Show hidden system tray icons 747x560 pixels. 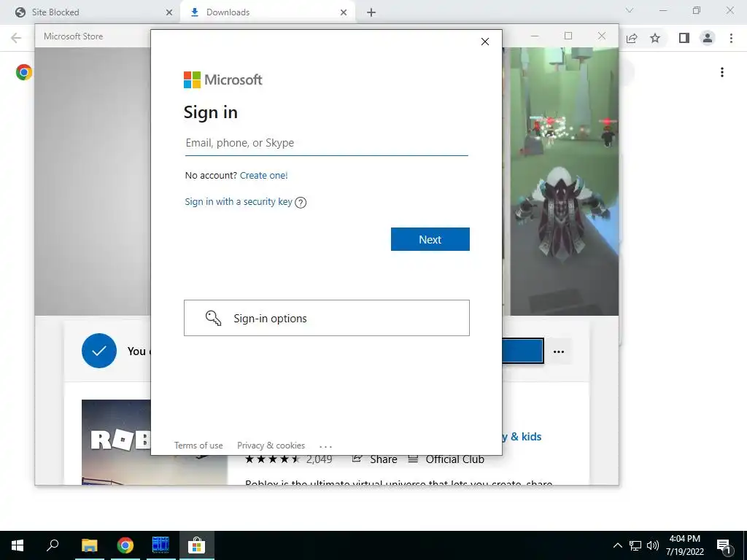coord(617,545)
